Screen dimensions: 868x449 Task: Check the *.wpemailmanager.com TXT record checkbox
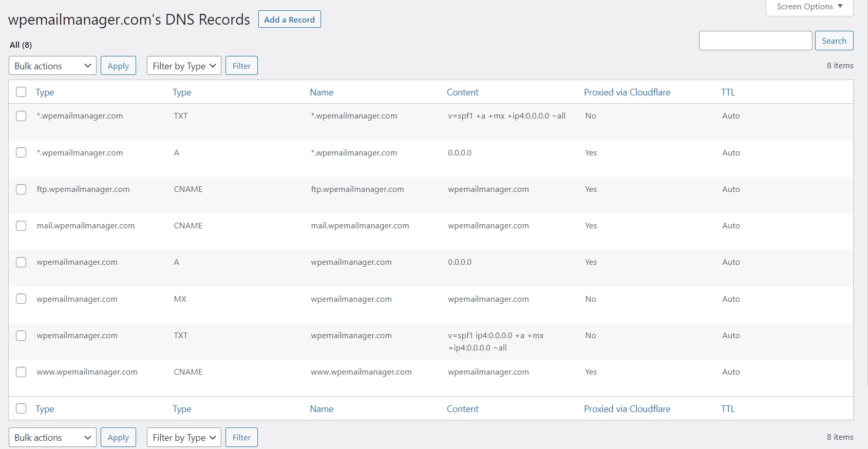tap(21, 116)
